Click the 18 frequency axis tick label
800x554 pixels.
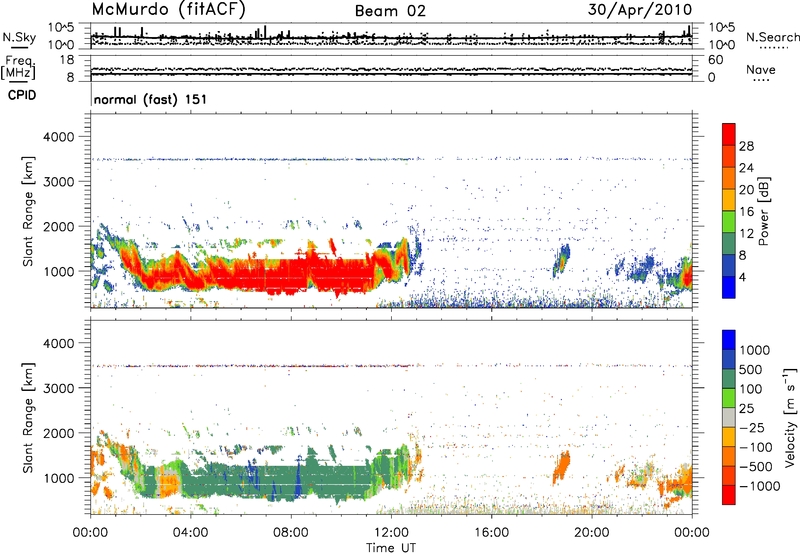(68, 60)
